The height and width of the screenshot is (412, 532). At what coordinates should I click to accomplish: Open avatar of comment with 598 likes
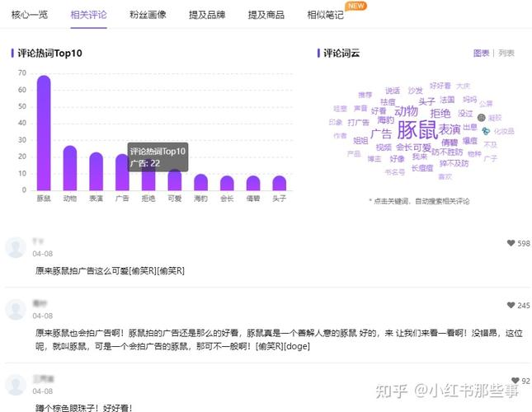click(x=16, y=247)
